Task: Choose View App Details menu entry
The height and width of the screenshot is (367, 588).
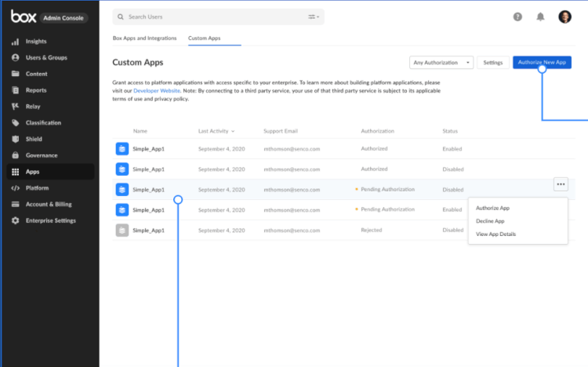Action: click(x=495, y=234)
